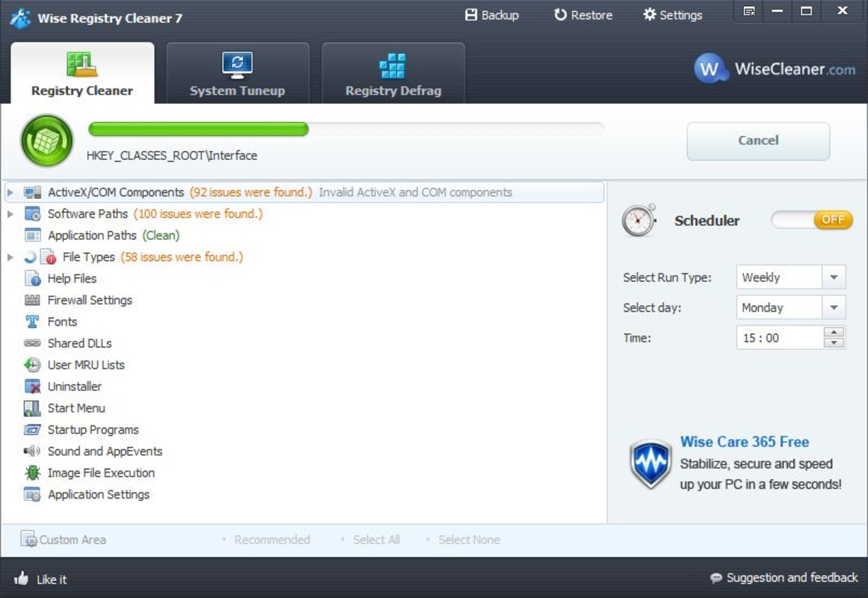The image size is (868, 598).
Task: Click the 'Custom Area' label
Action: [x=73, y=540]
